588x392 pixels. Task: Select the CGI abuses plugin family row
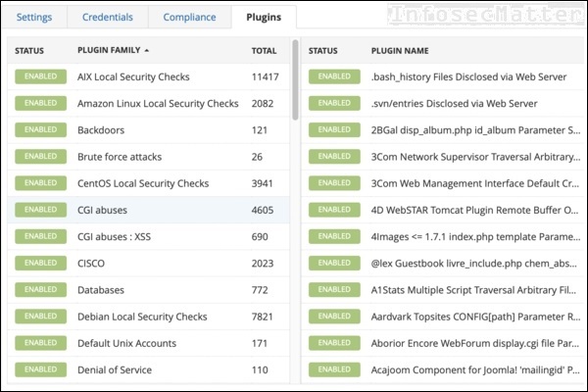click(149, 210)
